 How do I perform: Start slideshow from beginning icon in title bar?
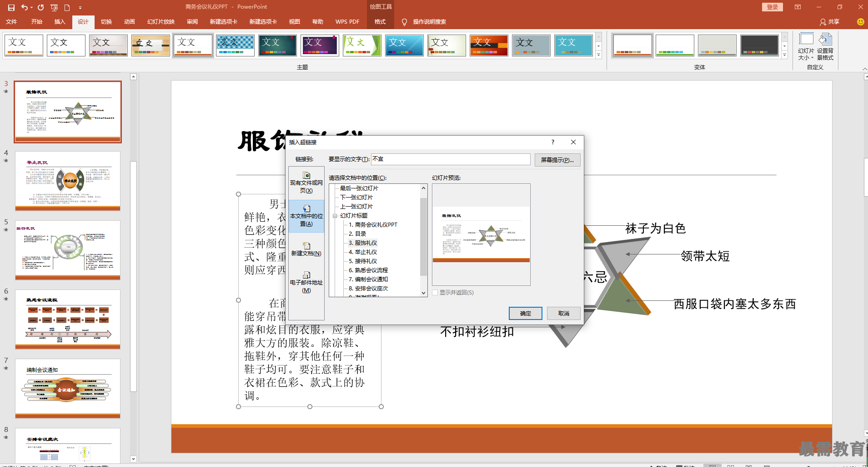pos(54,7)
